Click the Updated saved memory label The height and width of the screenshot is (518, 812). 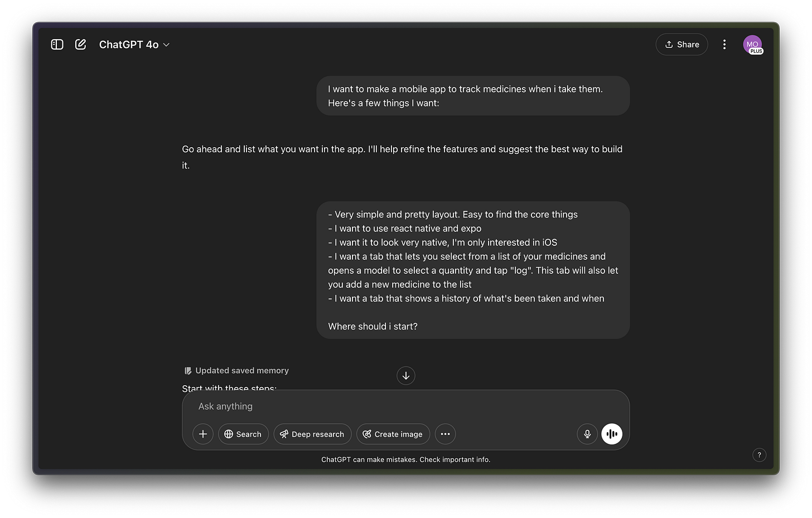pos(236,370)
